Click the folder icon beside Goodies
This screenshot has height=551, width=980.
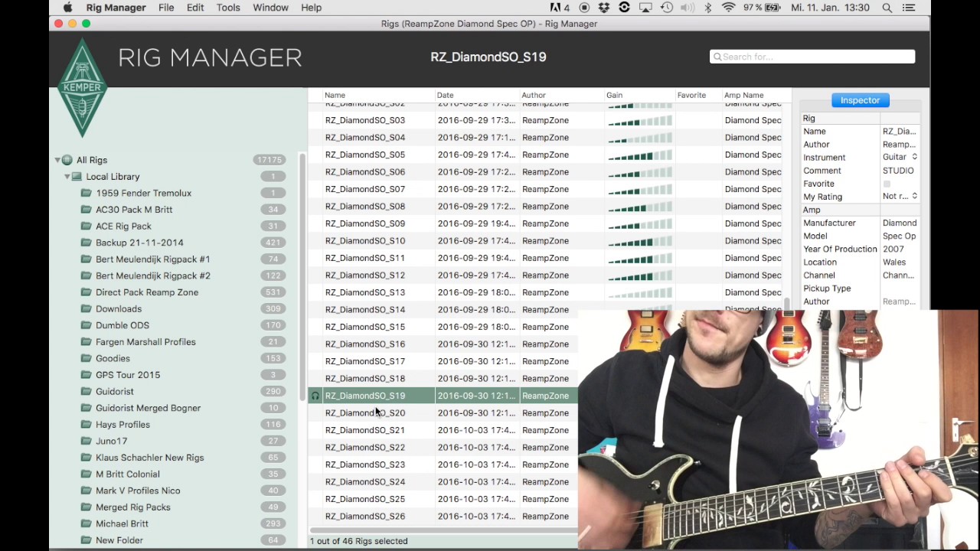(x=87, y=358)
